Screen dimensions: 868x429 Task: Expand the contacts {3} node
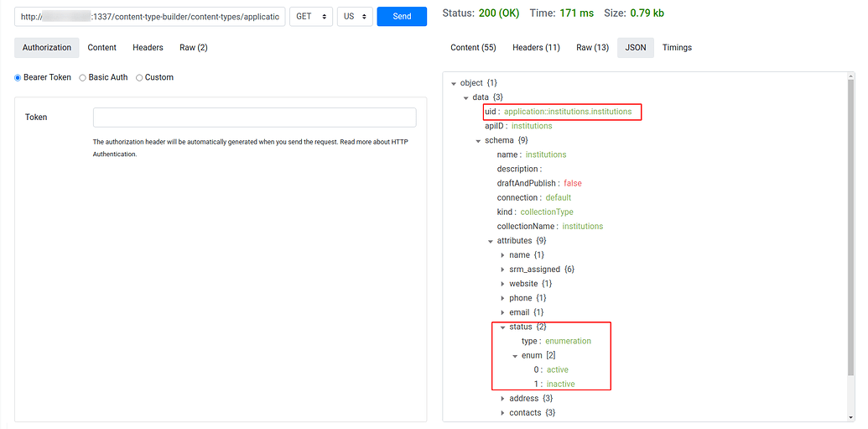(x=502, y=414)
